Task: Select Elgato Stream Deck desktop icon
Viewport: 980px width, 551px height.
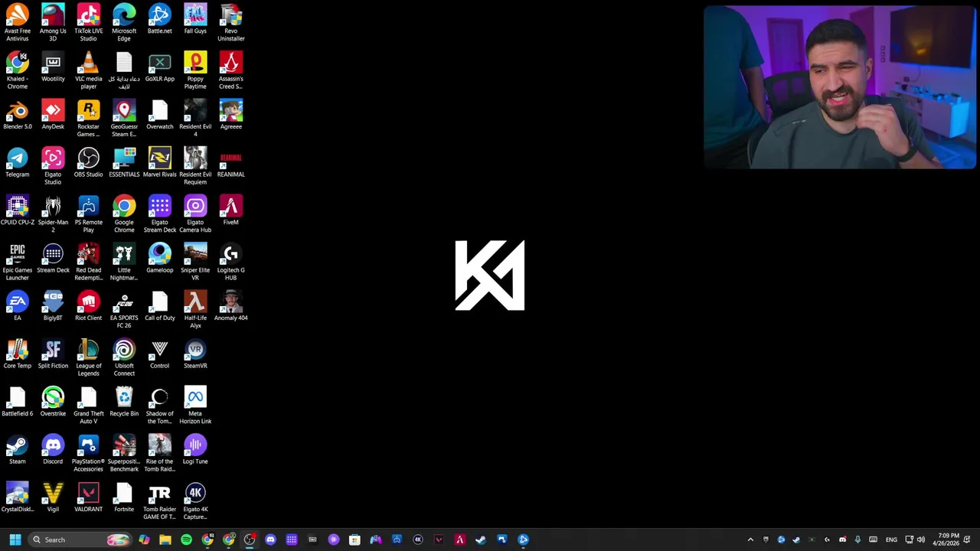Action: [x=159, y=214]
